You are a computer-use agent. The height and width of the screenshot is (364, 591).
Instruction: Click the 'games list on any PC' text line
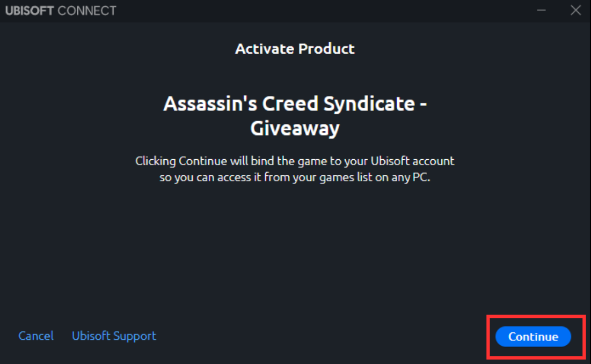[x=295, y=177]
